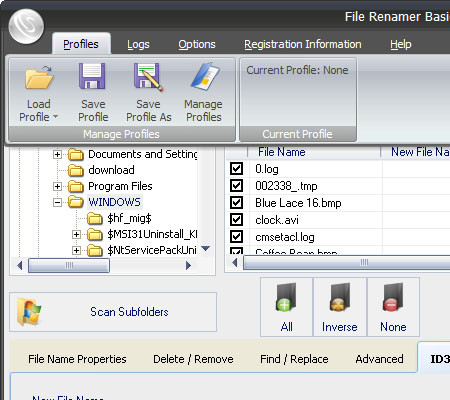Open the Help ribbon tab
The height and width of the screenshot is (400, 450).
[x=401, y=44]
